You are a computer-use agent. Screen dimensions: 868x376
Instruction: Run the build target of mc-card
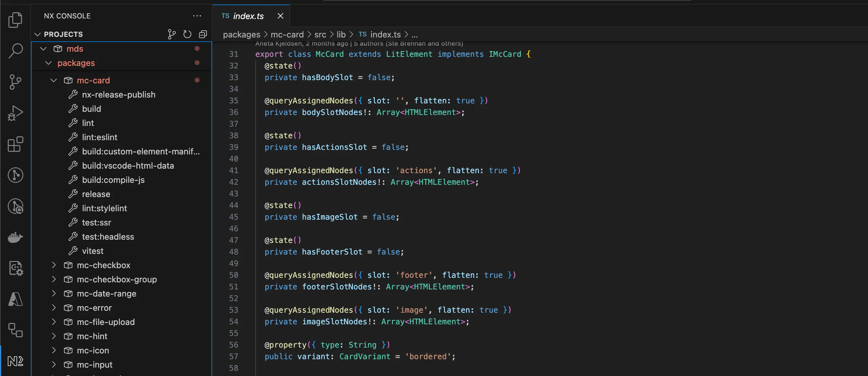point(91,109)
